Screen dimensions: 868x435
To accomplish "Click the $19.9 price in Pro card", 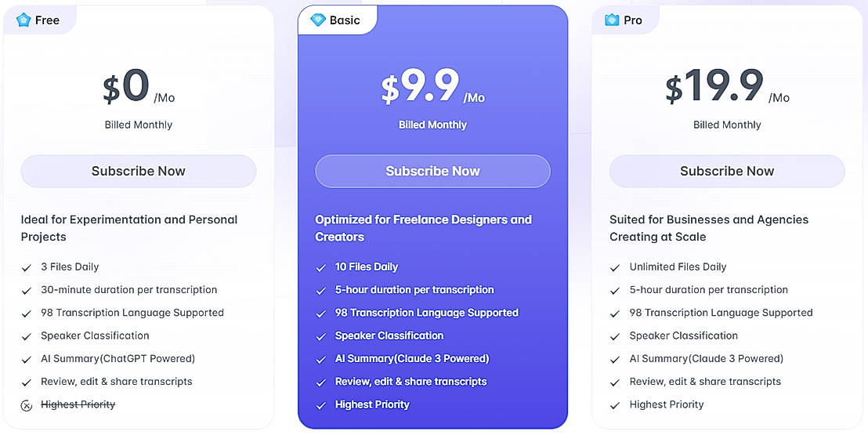I will [714, 87].
